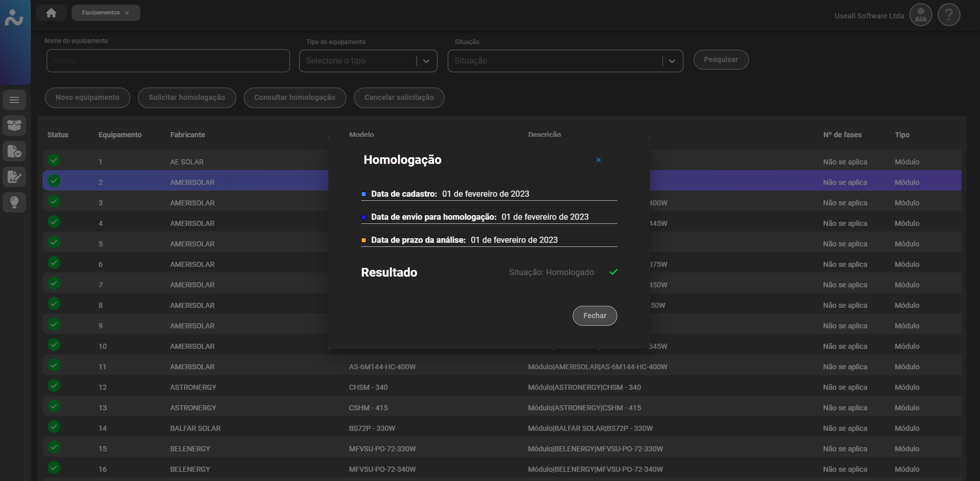The width and height of the screenshot is (980, 481).
Task: Open the hamburger menu in sidebar
Action: [14, 100]
